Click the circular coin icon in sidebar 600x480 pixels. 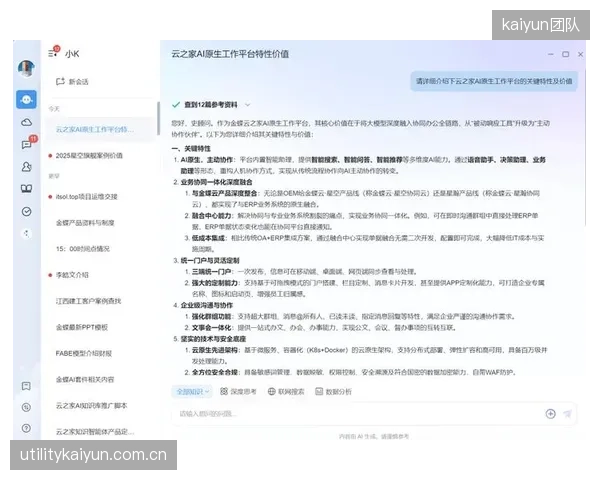(26, 407)
